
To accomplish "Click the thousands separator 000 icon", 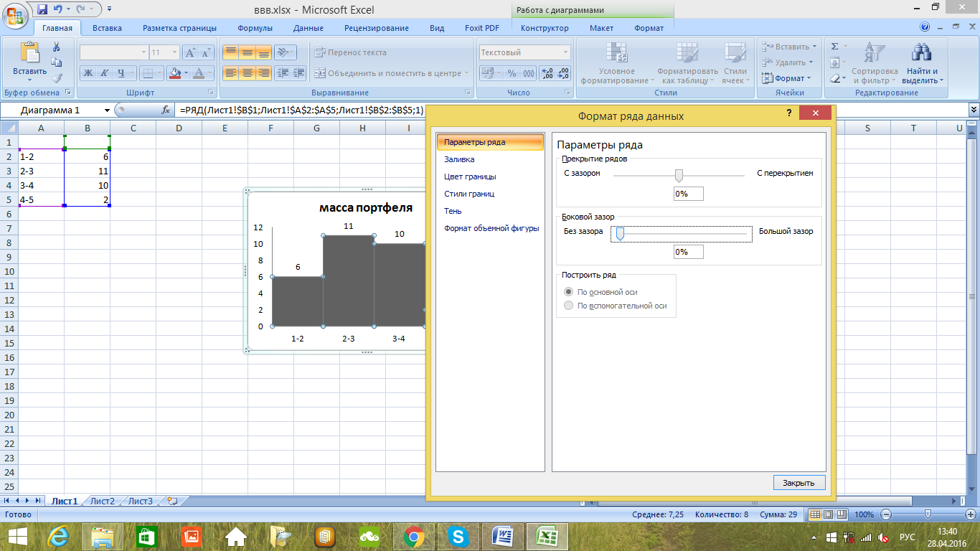I will pyautogui.click(x=529, y=73).
